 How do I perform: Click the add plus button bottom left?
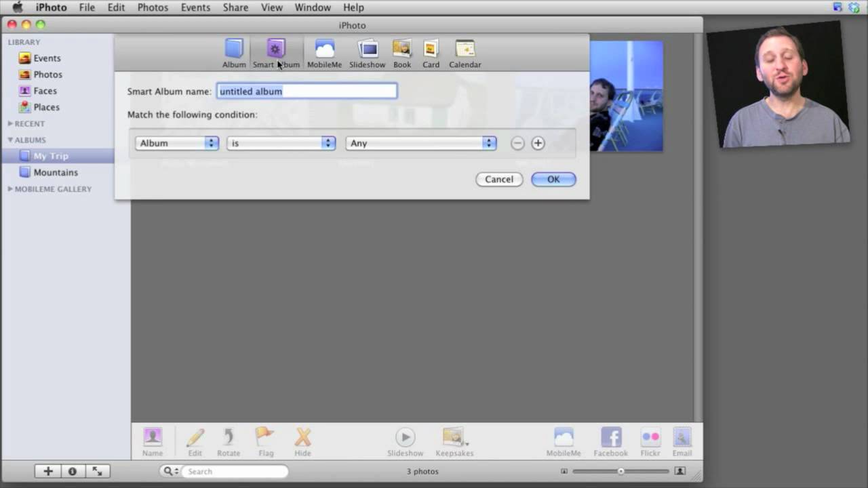(x=47, y=471)
